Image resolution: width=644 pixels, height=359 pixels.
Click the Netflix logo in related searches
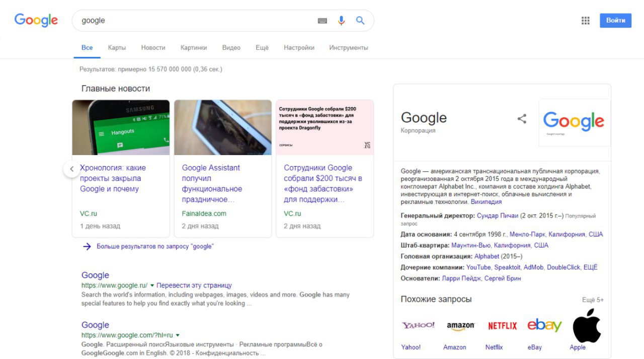tap(502, 326)
